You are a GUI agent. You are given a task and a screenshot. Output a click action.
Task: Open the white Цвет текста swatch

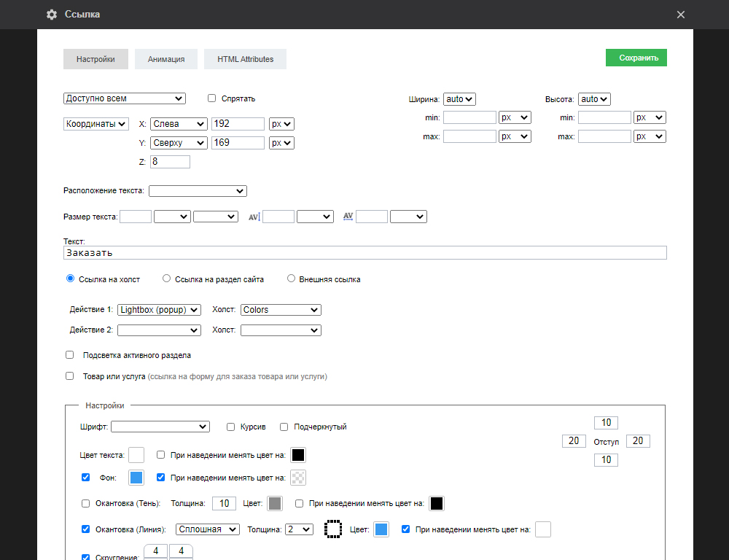tap(136, 455)
